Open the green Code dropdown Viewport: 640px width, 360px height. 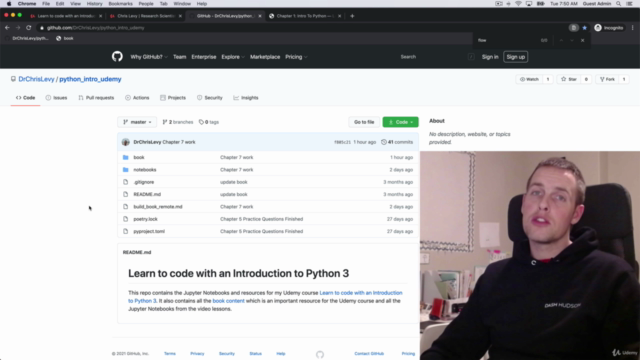click(400, 122)
